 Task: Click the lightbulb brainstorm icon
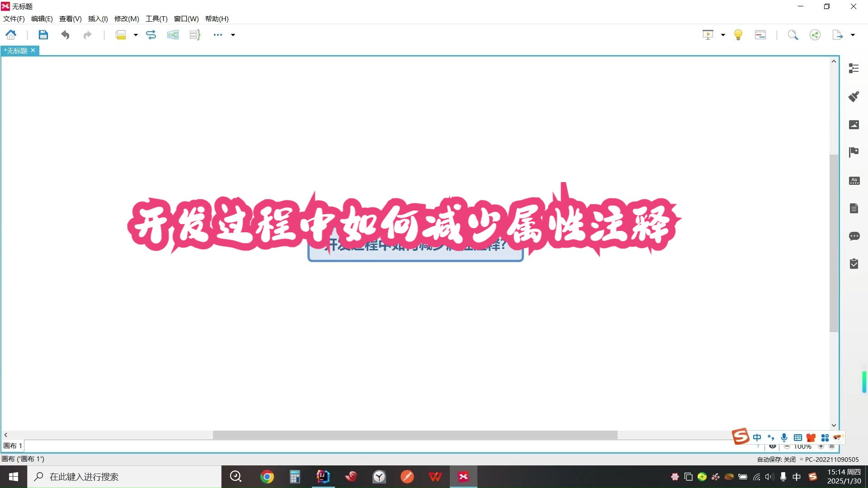click(738, 35)
